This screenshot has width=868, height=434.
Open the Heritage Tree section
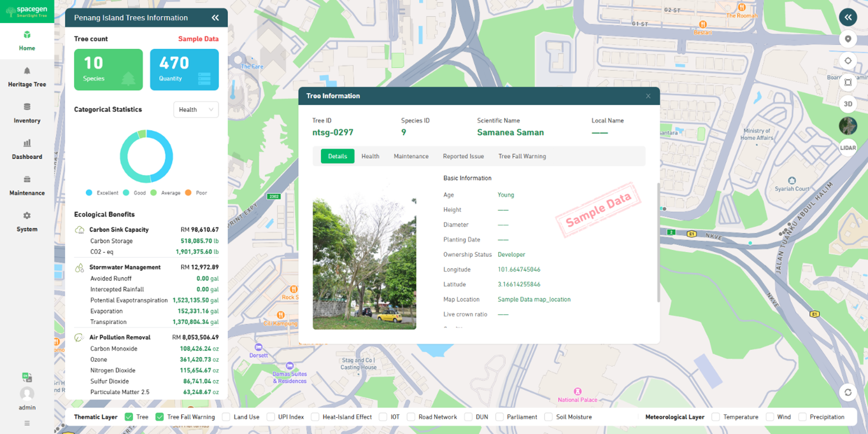pos(27,77)
